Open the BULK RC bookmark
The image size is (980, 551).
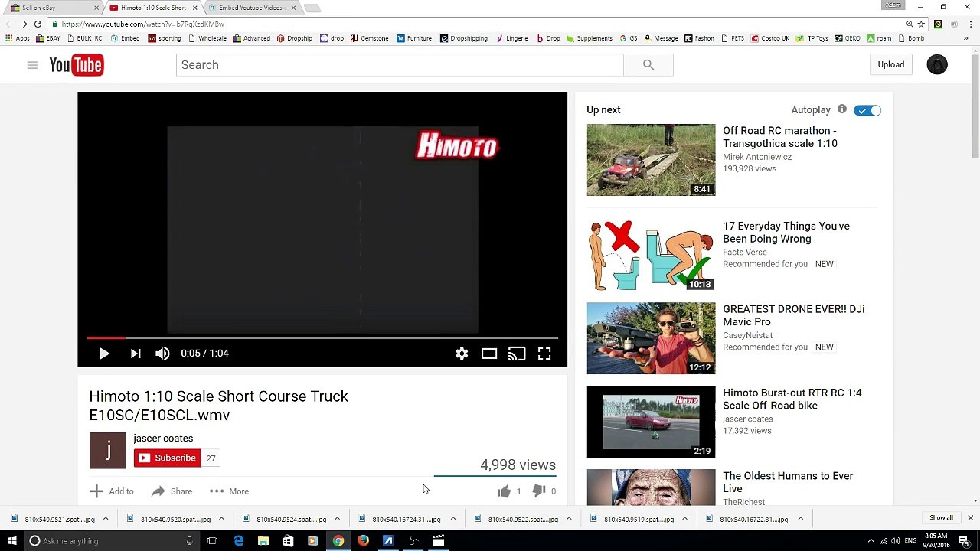coord(84,38)
